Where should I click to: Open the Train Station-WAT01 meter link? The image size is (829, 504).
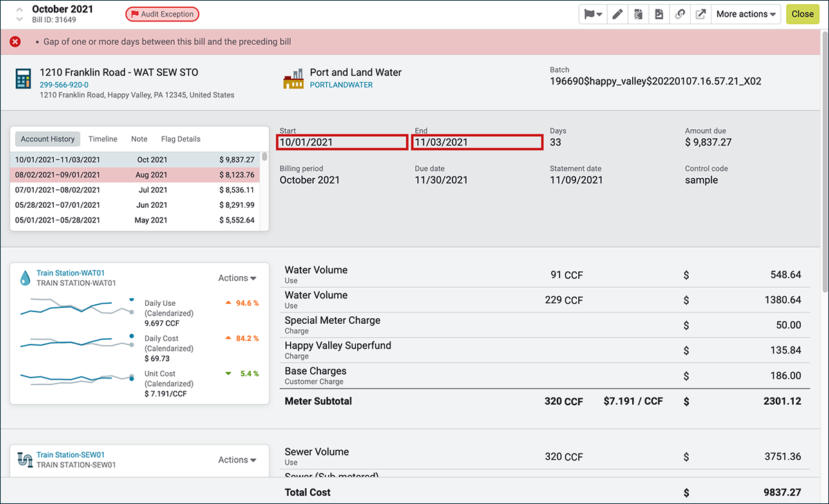[70, 273]
